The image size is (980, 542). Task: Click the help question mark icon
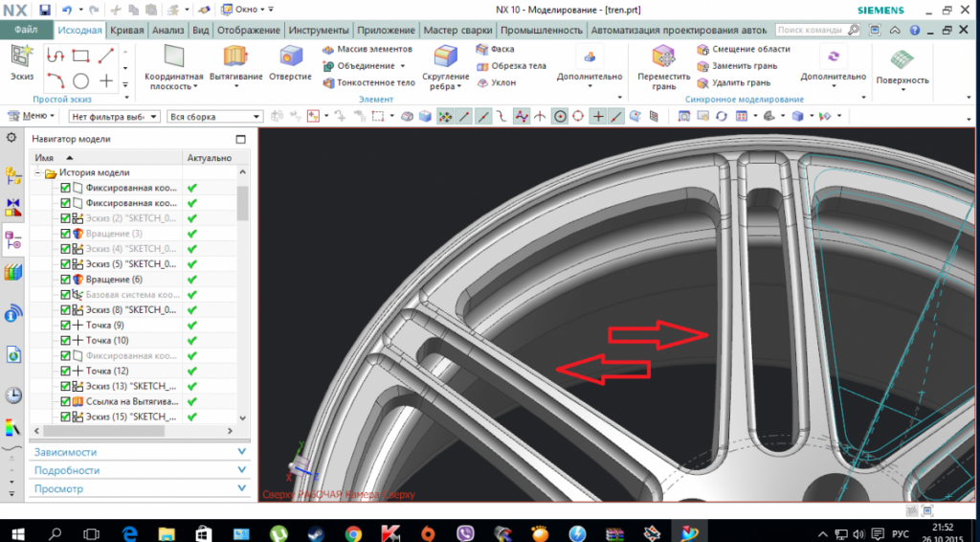(x=914, y=30)
